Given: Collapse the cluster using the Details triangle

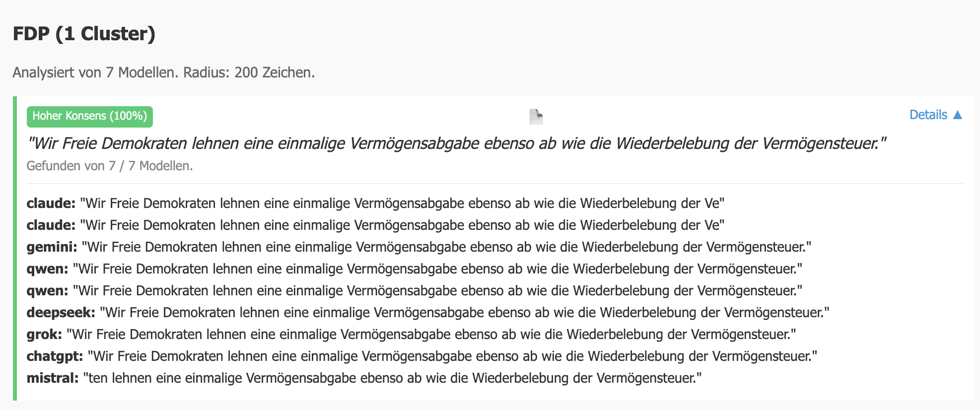Looking at the screenshot, I should (958, 115).
